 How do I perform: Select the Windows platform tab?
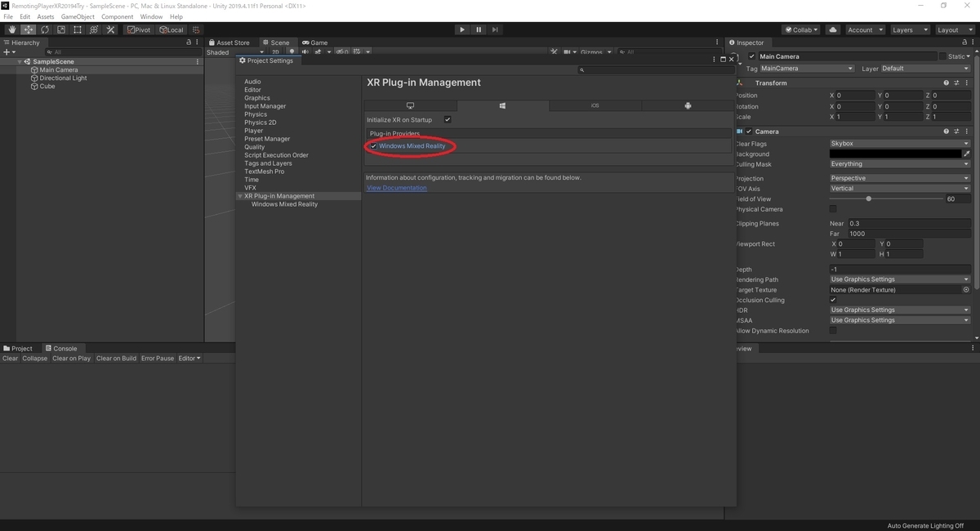(503, 106)
